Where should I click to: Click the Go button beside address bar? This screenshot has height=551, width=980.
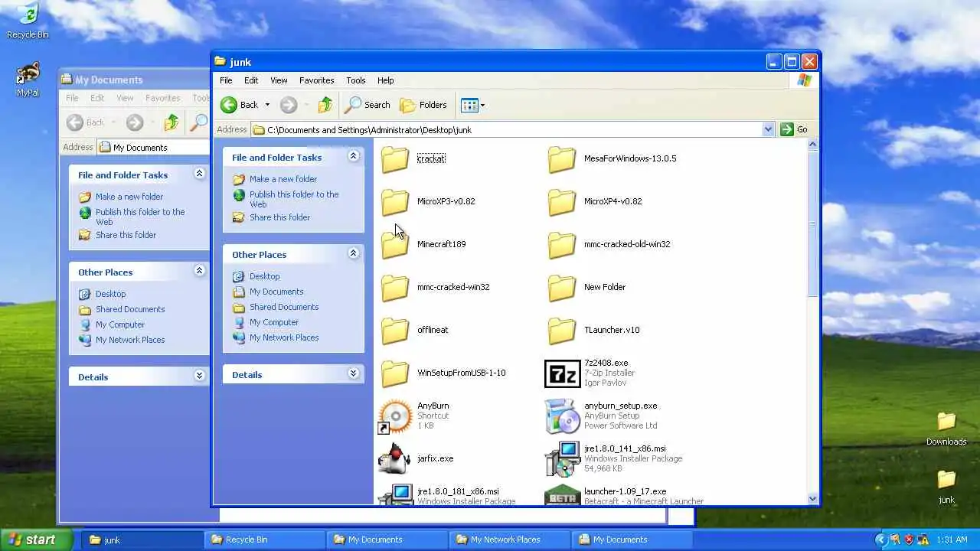pos(794,129)
